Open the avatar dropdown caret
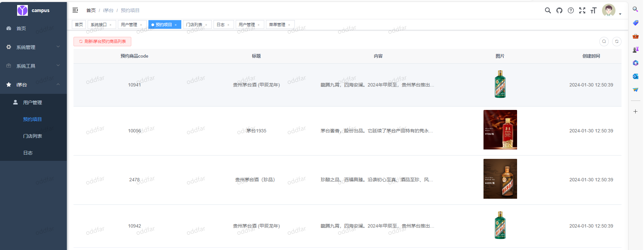The image size is (644, 250). pos(620,14)
